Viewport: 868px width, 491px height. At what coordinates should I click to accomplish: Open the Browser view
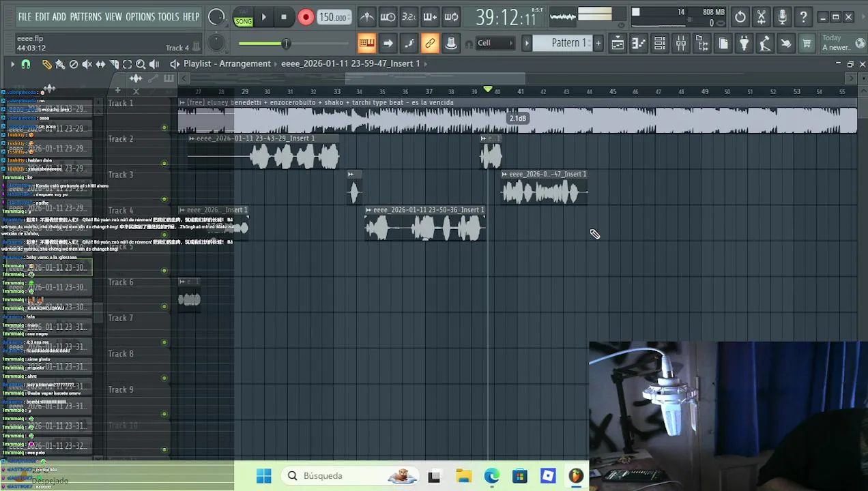[702, 44]
